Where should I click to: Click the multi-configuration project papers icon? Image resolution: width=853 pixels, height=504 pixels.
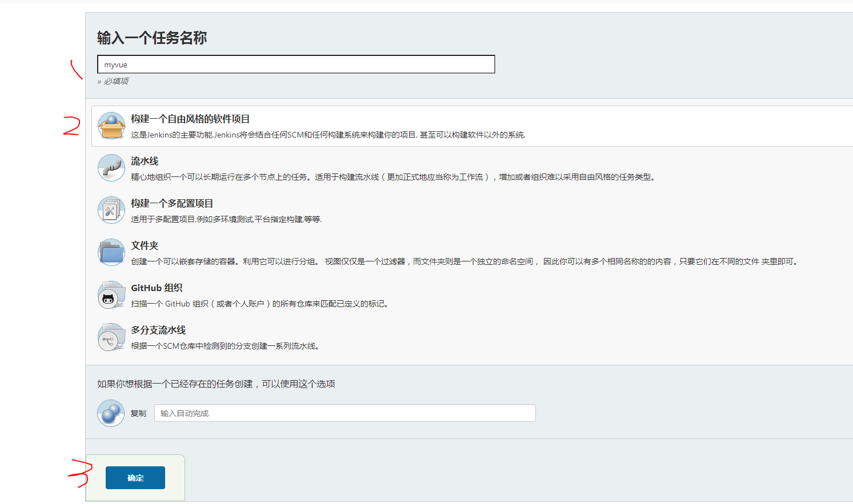111,209
